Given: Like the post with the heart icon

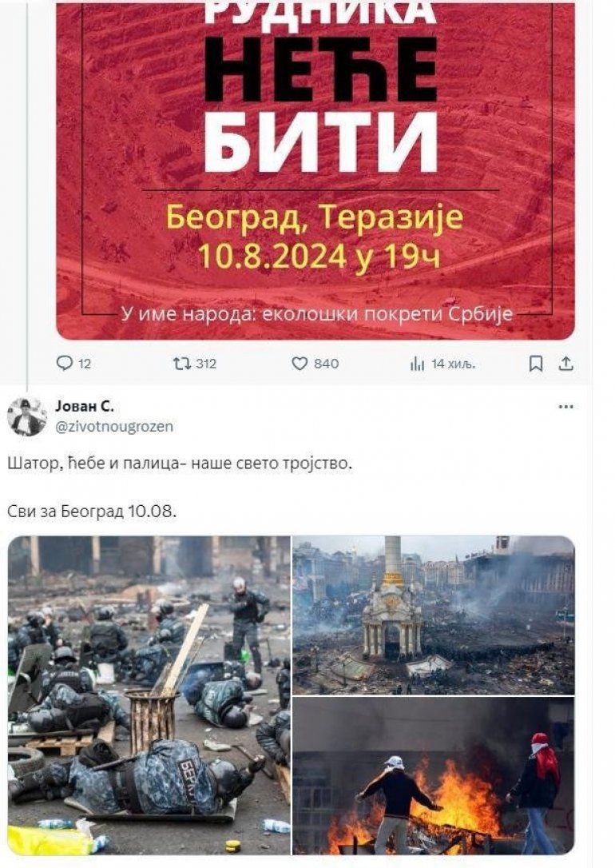Looking at the screenshot, I should click(300, 364).
